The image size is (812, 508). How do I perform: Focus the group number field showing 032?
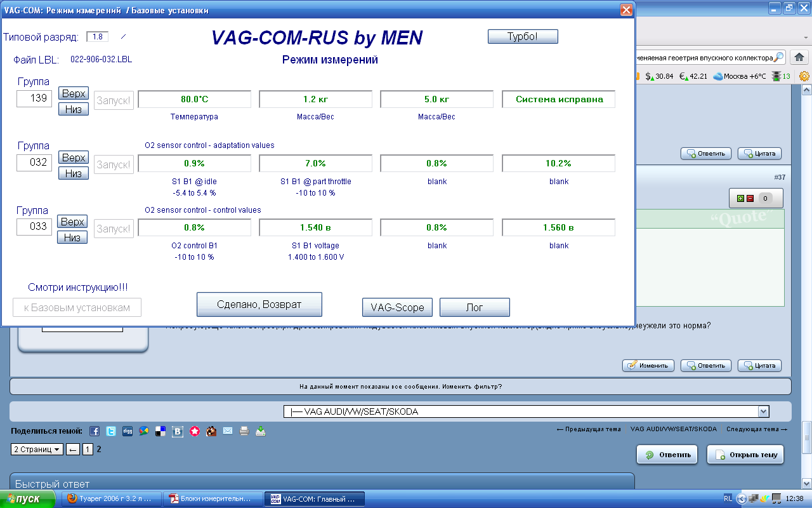tap(34, 163)
